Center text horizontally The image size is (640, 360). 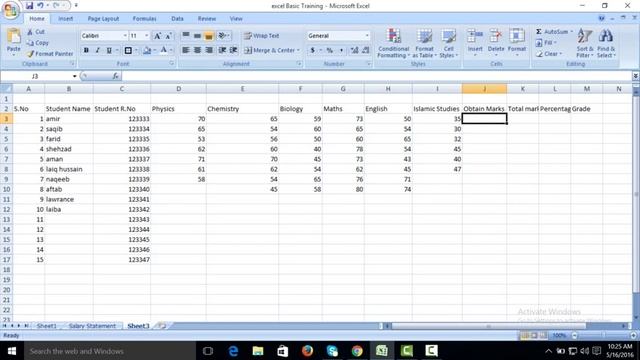pos(198,50)
